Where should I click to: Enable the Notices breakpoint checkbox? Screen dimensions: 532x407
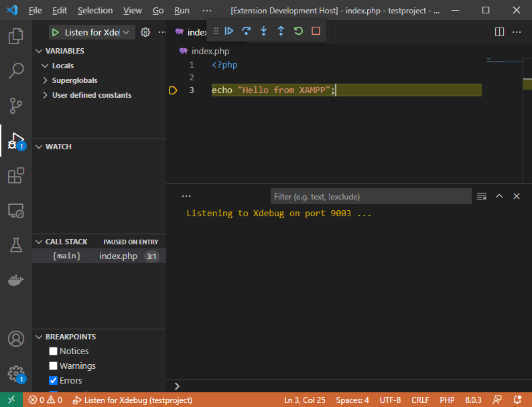[x=54, y=351]
